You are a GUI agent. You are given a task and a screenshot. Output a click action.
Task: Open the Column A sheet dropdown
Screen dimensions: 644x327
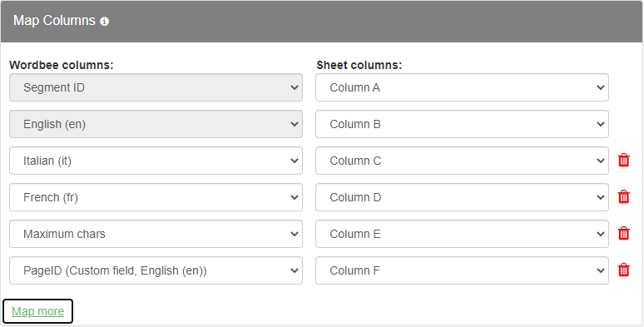click(x=462, y=87)
